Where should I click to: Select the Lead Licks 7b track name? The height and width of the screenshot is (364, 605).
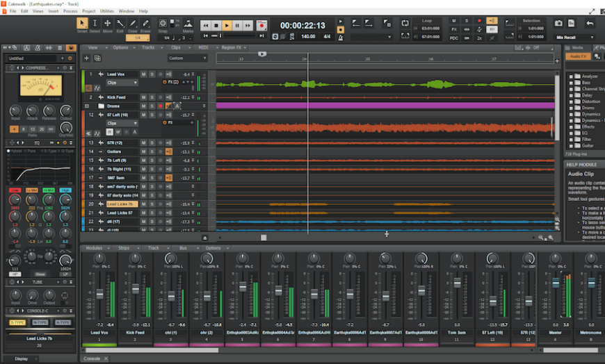pos(122,204)
